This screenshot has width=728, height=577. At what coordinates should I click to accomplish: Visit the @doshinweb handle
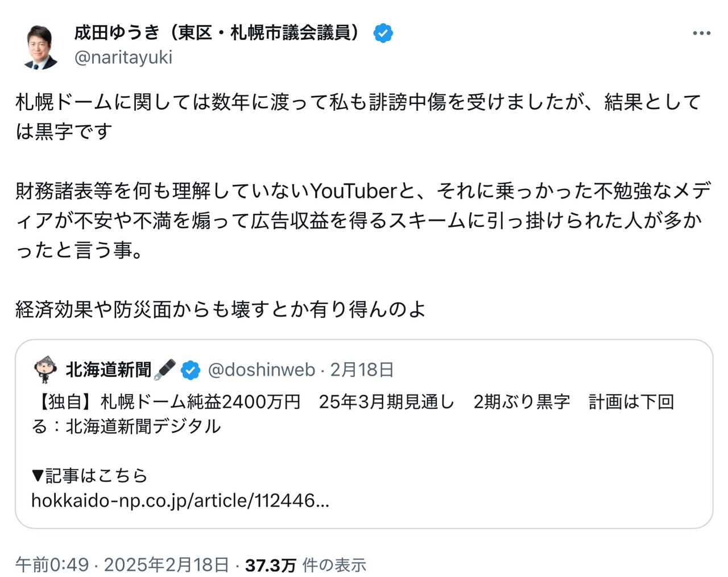coord(261,370)
